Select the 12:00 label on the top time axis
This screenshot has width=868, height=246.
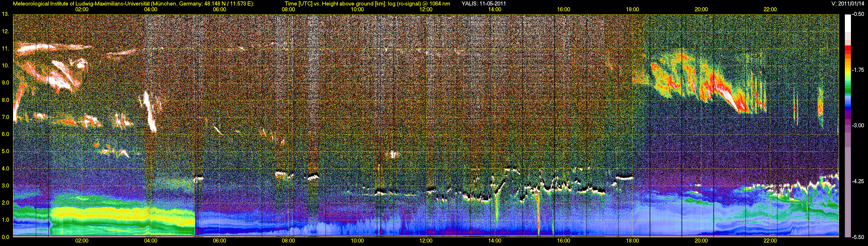click(426, 10)
